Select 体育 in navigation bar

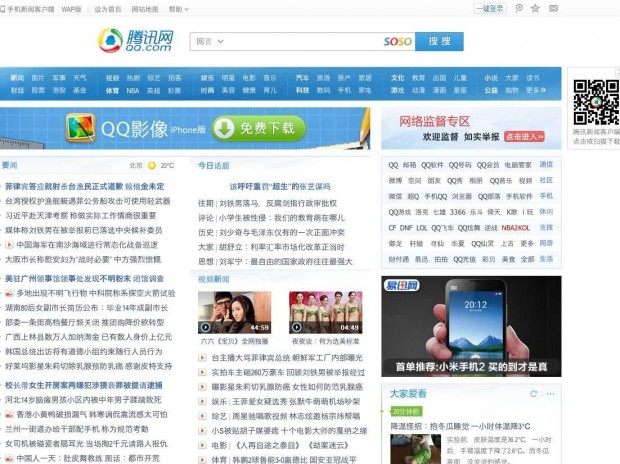pyautogui.click(x=112, y=91)
